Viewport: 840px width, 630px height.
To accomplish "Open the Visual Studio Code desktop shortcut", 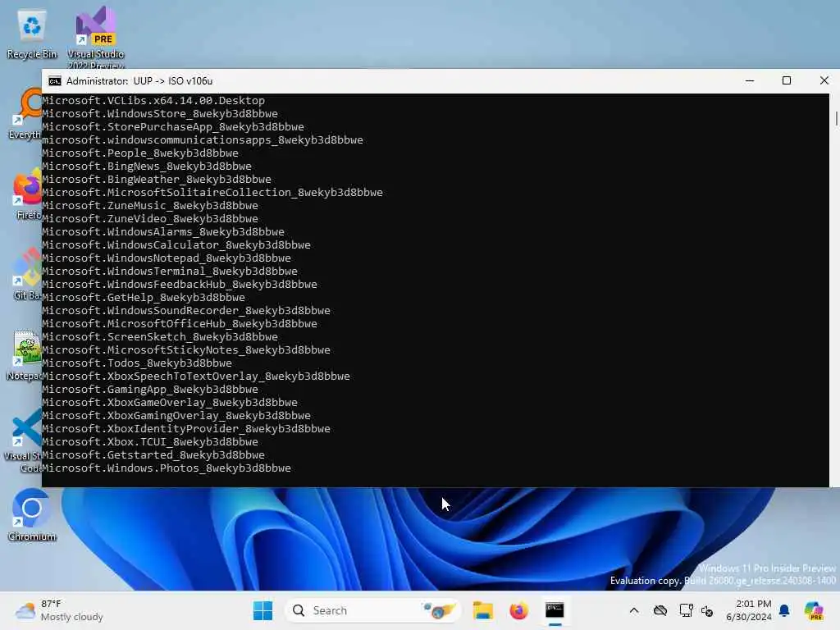I will coord(24,441).
